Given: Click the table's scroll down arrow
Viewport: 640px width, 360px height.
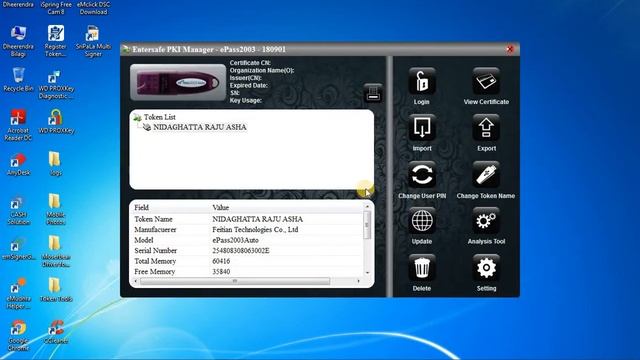Looking at the screenshot, I should point(367,273).
